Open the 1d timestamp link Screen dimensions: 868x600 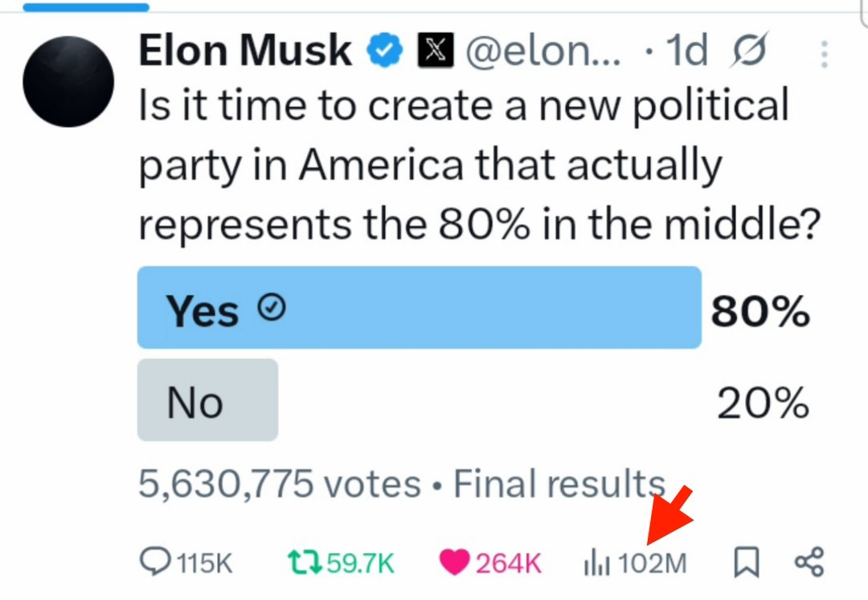686,51
